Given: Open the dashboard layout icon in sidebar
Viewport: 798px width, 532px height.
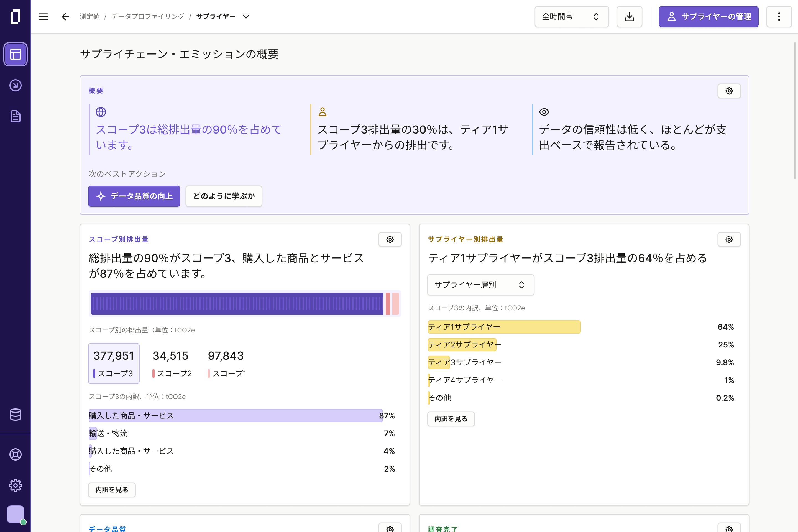Looking at the screenshot, I should [x=15, y=54].
